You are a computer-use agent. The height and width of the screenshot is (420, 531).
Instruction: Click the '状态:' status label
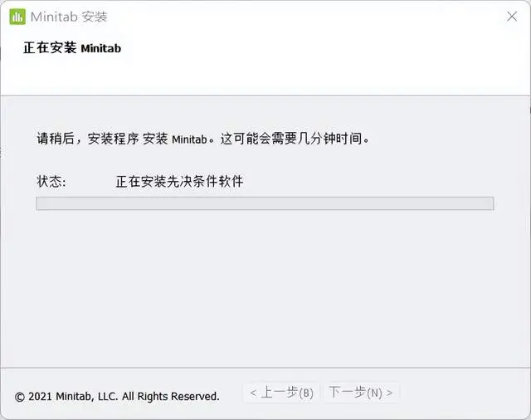coord(51,182)
